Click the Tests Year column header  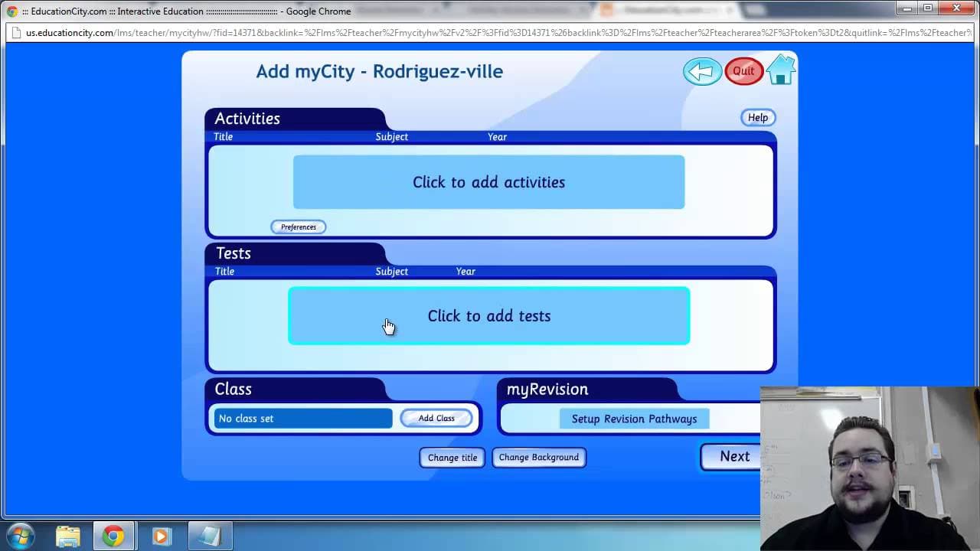click(465, 272)
